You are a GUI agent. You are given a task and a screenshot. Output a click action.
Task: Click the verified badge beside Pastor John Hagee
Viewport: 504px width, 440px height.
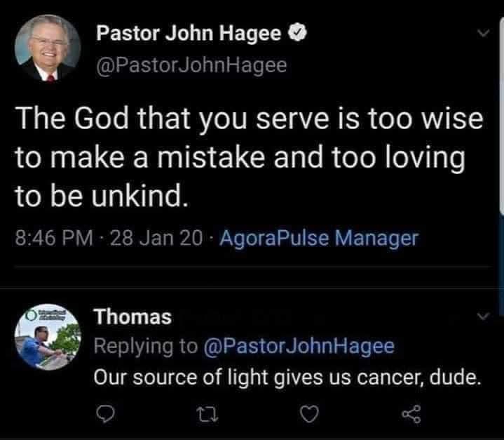(297, 34)
